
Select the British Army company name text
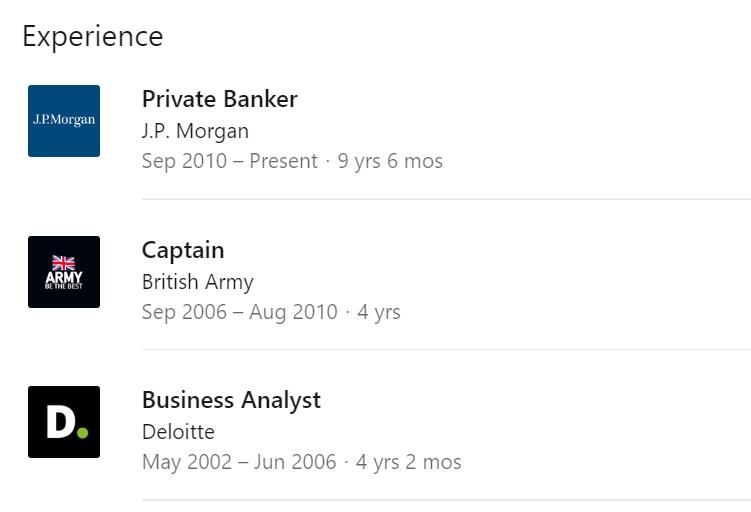click(197, 282)
